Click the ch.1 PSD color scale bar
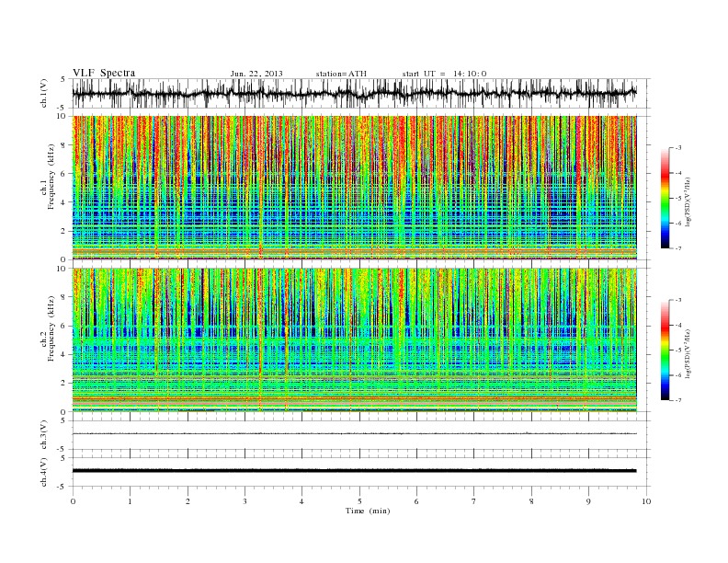This screenshot has height=563, width=728. (x=665, y=198)
